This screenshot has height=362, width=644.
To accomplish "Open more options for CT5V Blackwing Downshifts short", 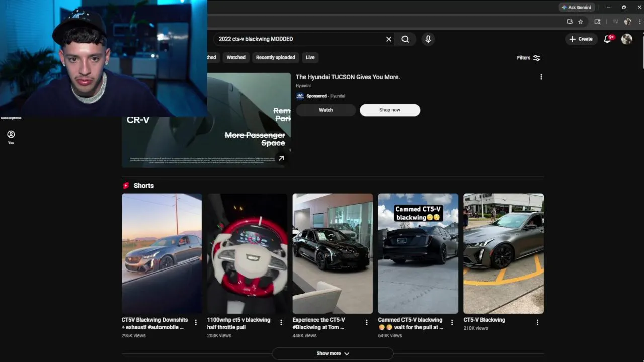I will click(196, 323).
